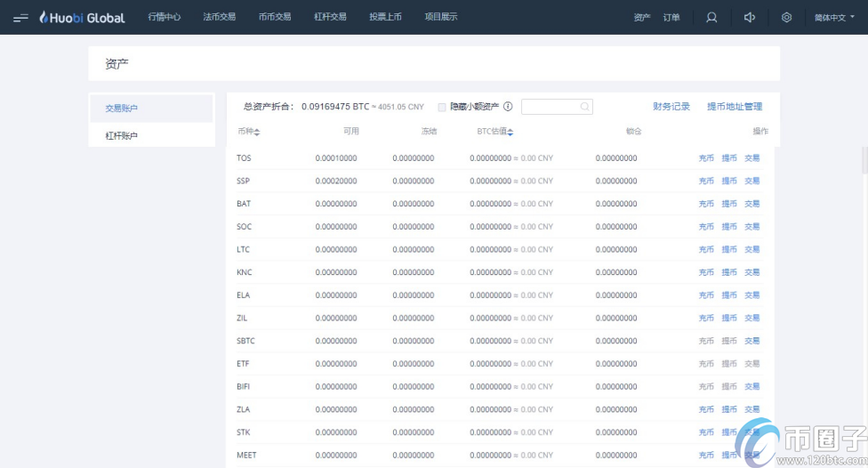
Task: Click info icon beside 隐藏小额资产
Action: 508,107
